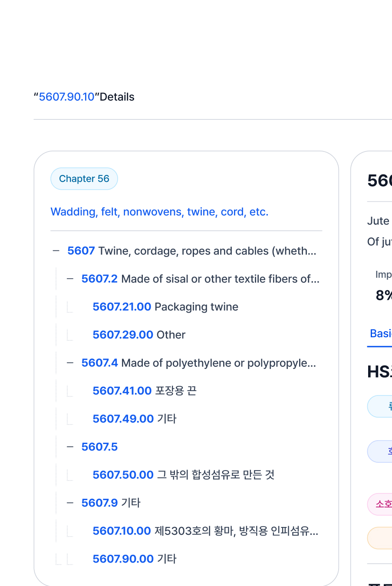This screenshot has width=392, height=586.
Task: Select 5607.29.00 Other entry
Action: (x=138, y=335)
